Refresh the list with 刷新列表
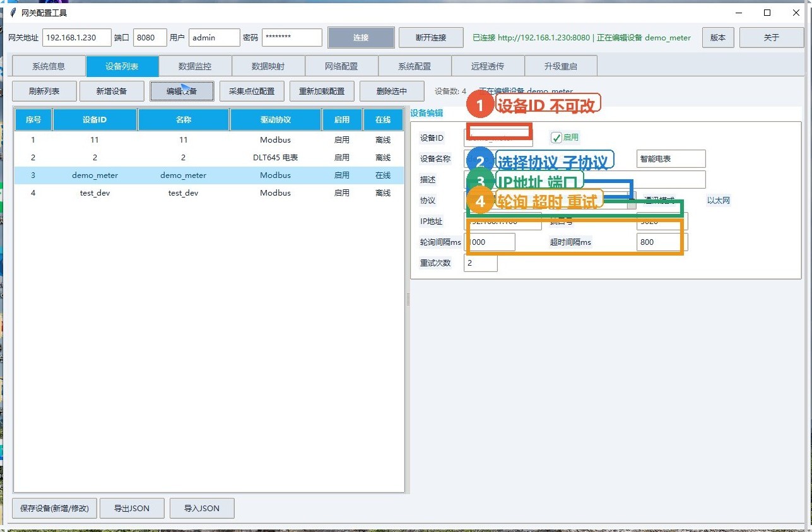This screenshot has height=532, width=812. coord(44,91)
